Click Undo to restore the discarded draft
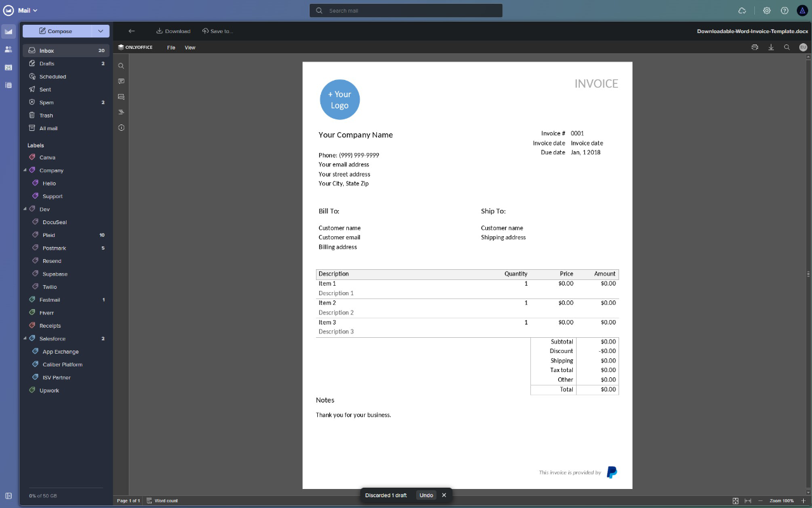This screenshot has height=508, width=812. [426, 495]
